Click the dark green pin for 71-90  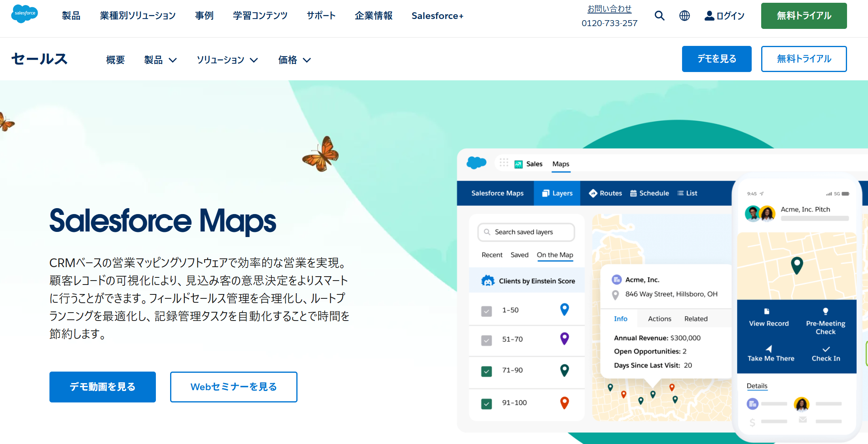565,370
